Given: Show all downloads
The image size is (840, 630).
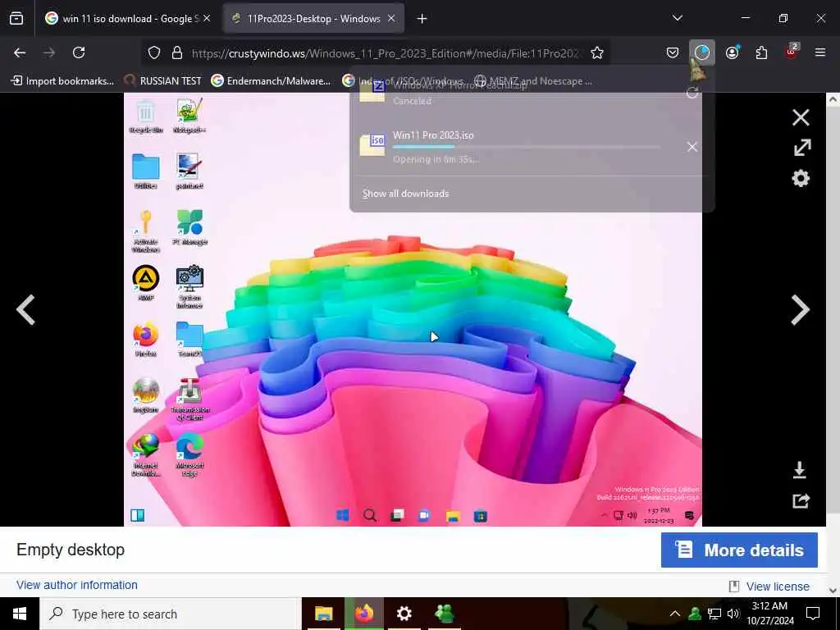Looking at the screenshot, I should [x=405, y=194].
